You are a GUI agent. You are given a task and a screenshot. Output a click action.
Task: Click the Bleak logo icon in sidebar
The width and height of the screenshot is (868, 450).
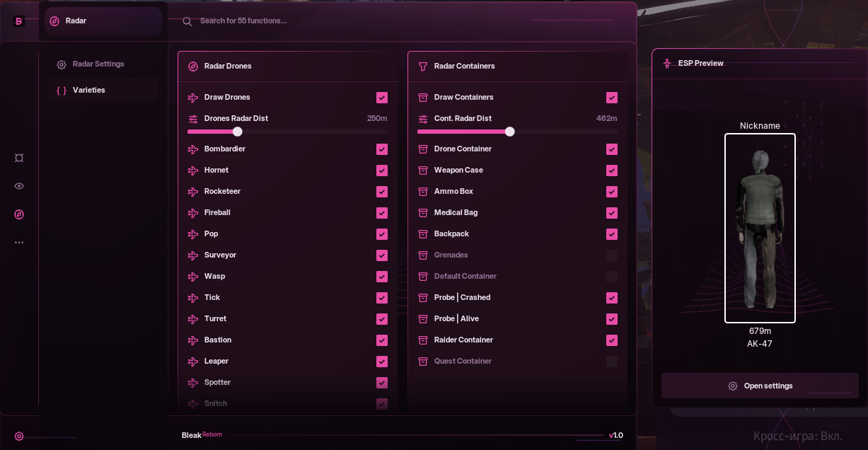click(x=19, y=21)
